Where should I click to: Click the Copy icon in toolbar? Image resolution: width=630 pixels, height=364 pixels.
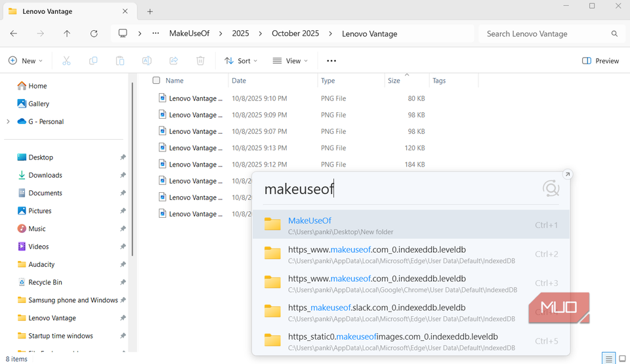coord(93,60)
